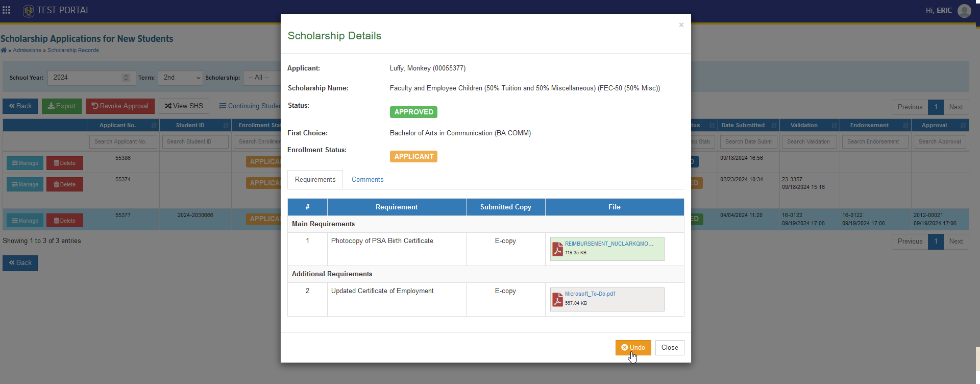This screenshot has height=384, width=980.
Task: Click Search Student ID field
Action: pyautogui.click(x=195, y=142)
